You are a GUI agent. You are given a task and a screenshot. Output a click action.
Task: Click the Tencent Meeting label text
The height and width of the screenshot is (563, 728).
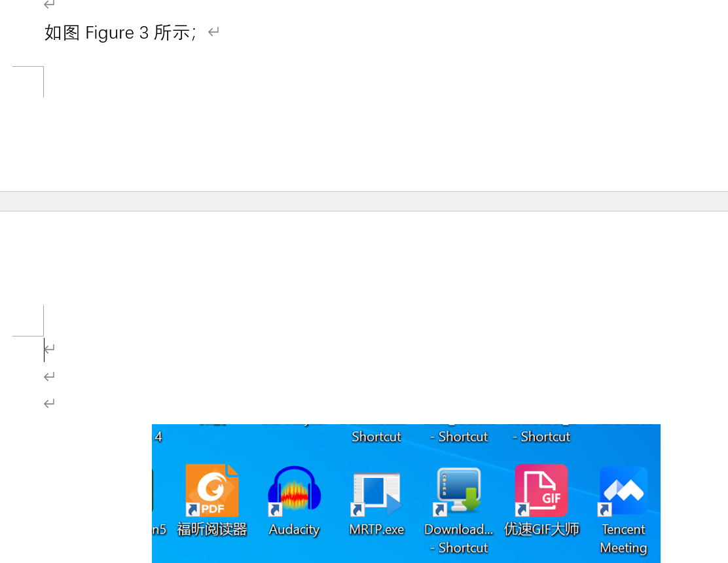623,538
